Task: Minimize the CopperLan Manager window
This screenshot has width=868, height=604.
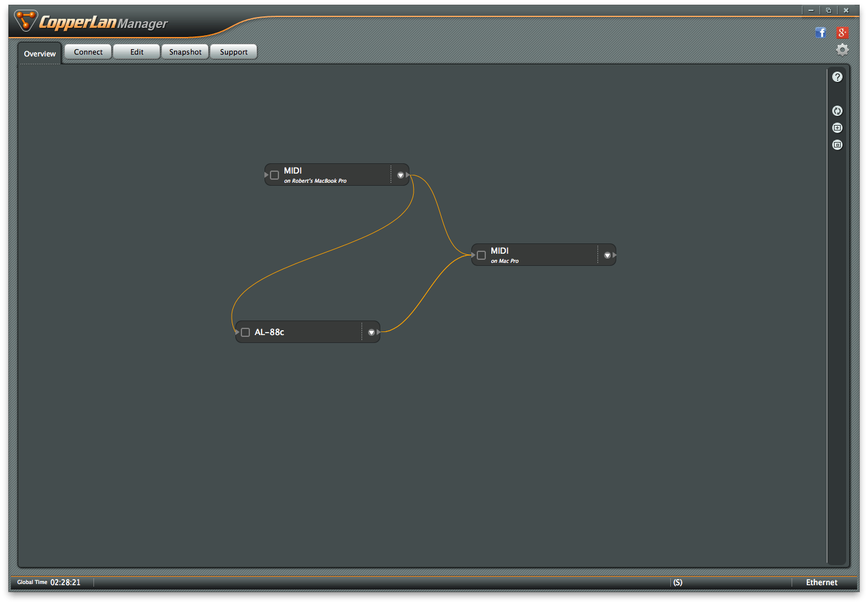Action: [x=810, y=10]
